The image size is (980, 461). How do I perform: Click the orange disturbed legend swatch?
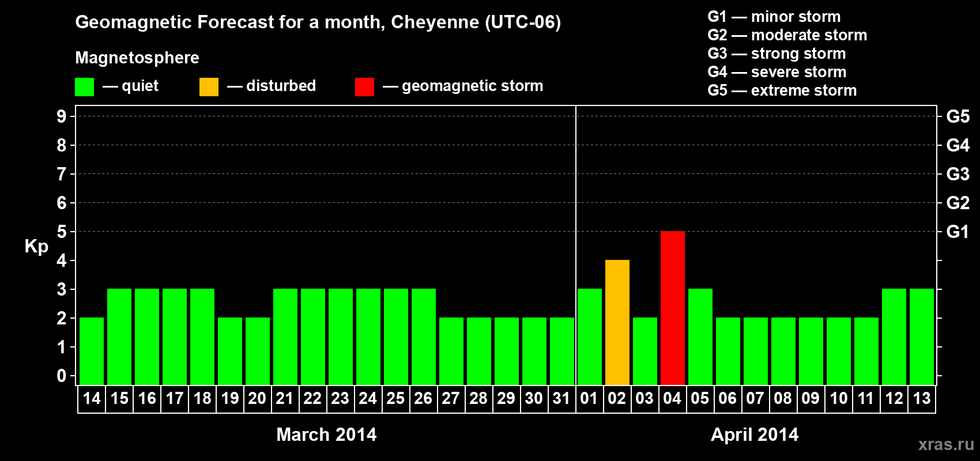tap(209, 87)
